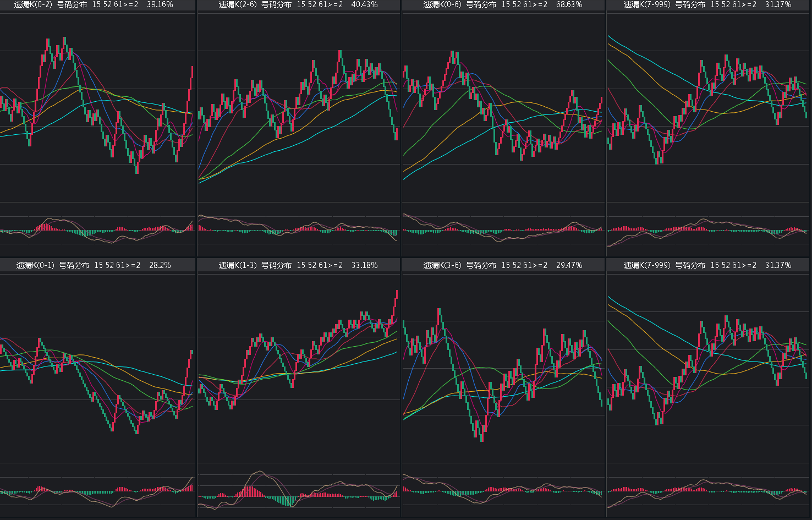Click '15 52 61>=2' in the 遗漏K(2-6) header

click(320, 4)
